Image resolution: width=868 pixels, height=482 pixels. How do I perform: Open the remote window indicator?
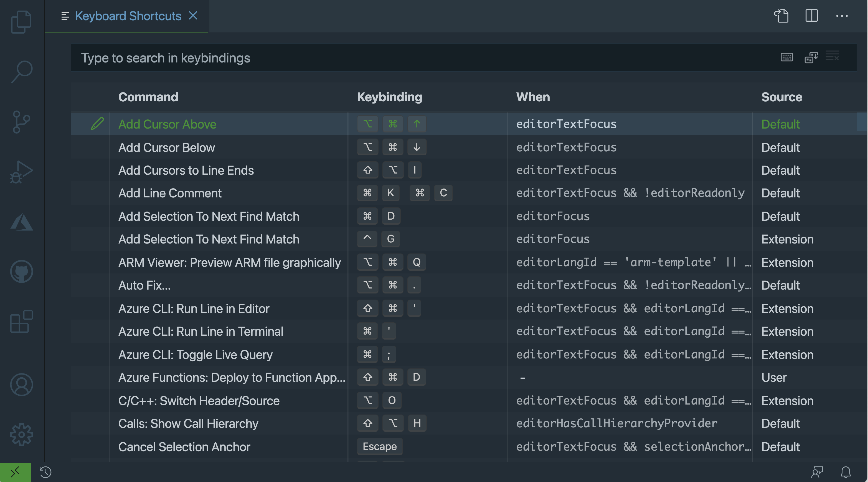15,473
